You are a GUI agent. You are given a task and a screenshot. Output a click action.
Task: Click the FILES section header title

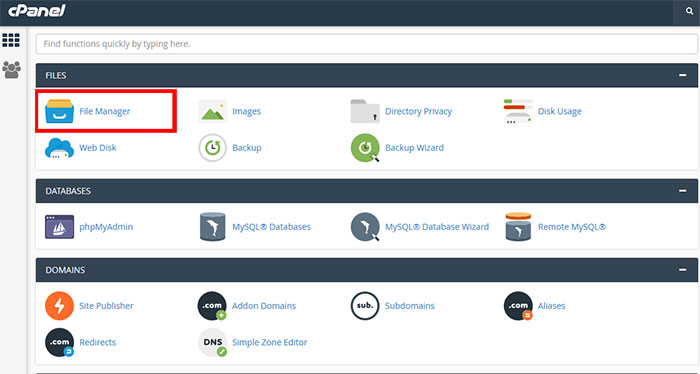[56, 75]
